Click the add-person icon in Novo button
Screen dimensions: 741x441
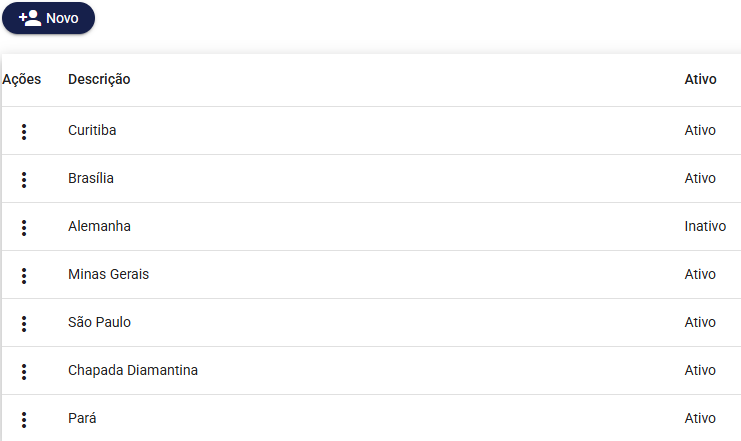click(x=30, y=18)
